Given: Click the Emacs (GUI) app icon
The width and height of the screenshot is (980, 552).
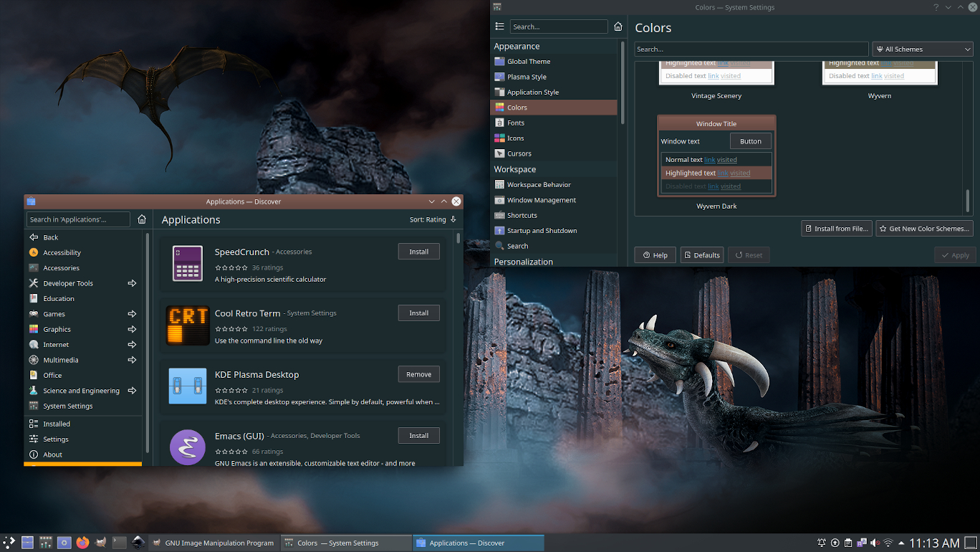Looking at the screenshot, I should [x=188, y=447].
